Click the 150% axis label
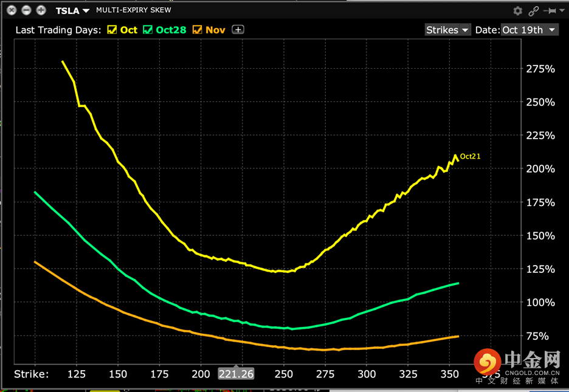The image size is (569, 392). 540,236
